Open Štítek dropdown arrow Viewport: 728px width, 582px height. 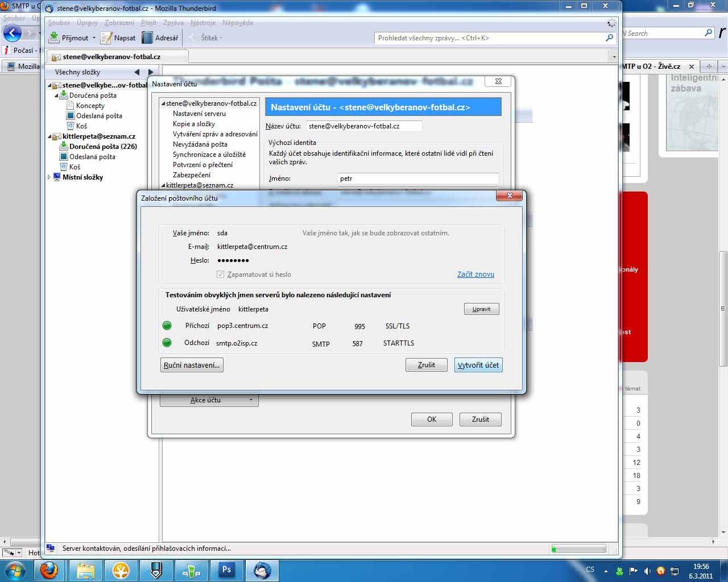(221, 38)
